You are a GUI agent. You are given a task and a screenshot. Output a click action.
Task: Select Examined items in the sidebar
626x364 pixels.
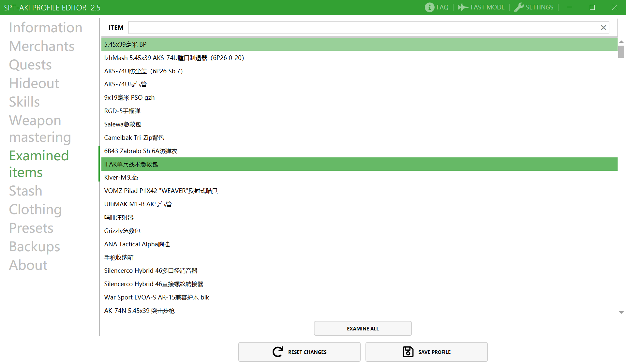click(x=39, y=164)
